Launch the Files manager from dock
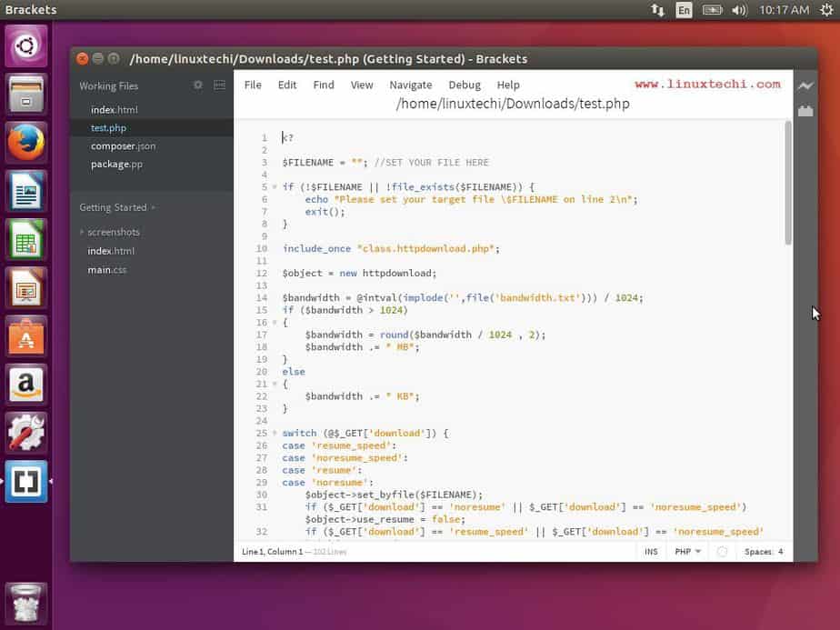 click(x=25, y=95)
